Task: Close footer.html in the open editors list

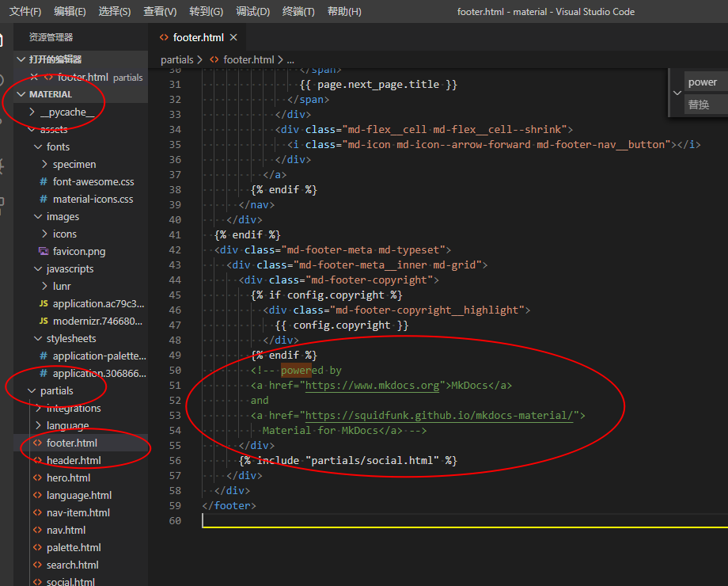Action: click(34, 77)
